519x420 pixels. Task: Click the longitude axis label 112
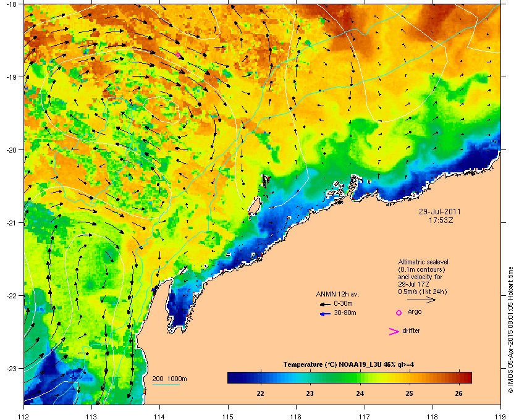coord(24,417)
